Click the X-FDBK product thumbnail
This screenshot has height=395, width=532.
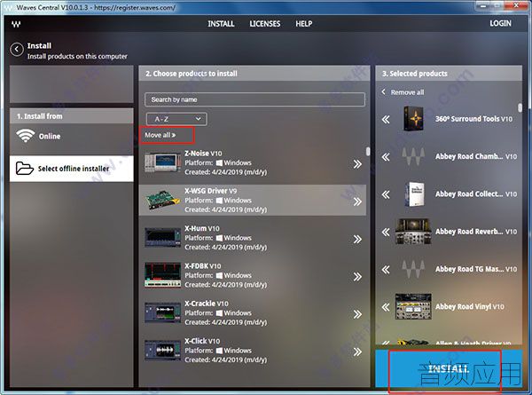(x=162, y=275)
